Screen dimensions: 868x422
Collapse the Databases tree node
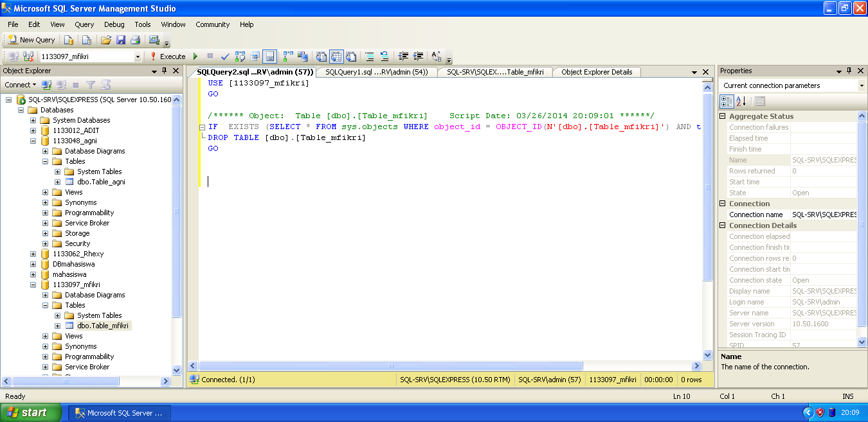coord(21,110)
